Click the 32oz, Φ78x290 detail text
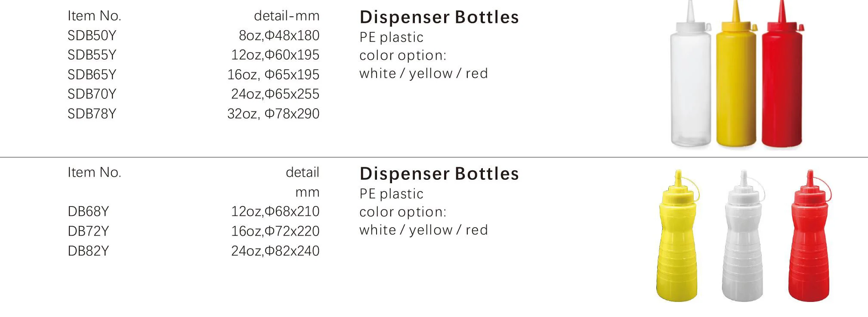Screen dimensions: 868x317 [x=273, y=114]
